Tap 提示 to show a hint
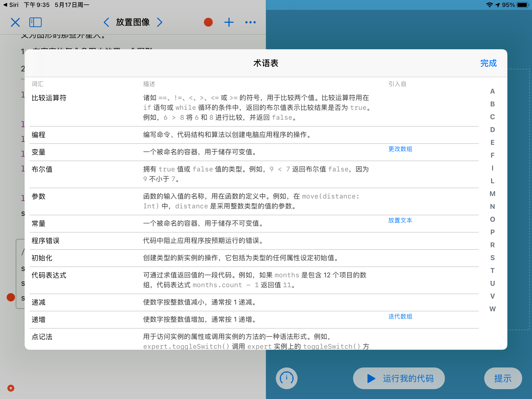 coord(503,378)
